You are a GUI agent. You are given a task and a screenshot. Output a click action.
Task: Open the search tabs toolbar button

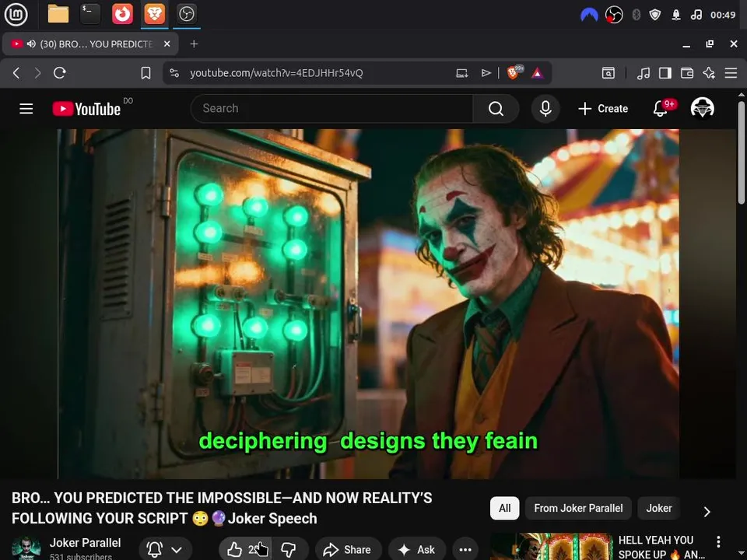point(608,73)
